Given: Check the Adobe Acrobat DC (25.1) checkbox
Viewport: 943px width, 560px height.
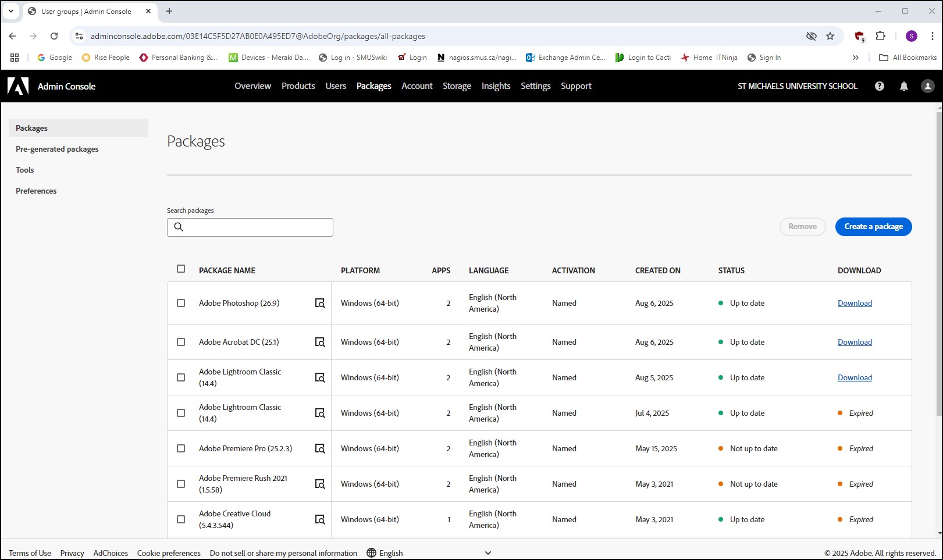Looking at the screenshot, I should pyautogui.click(x=181, y=342).
